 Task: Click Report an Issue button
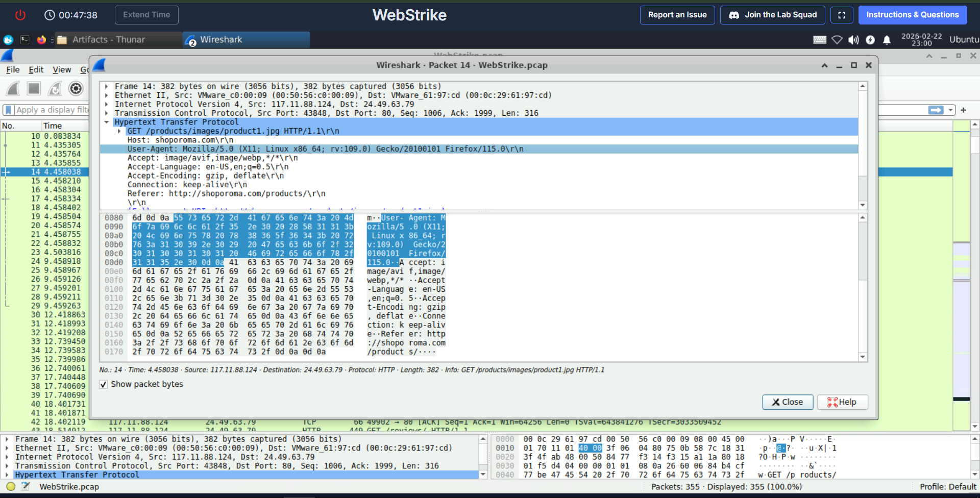click(677, 15)
